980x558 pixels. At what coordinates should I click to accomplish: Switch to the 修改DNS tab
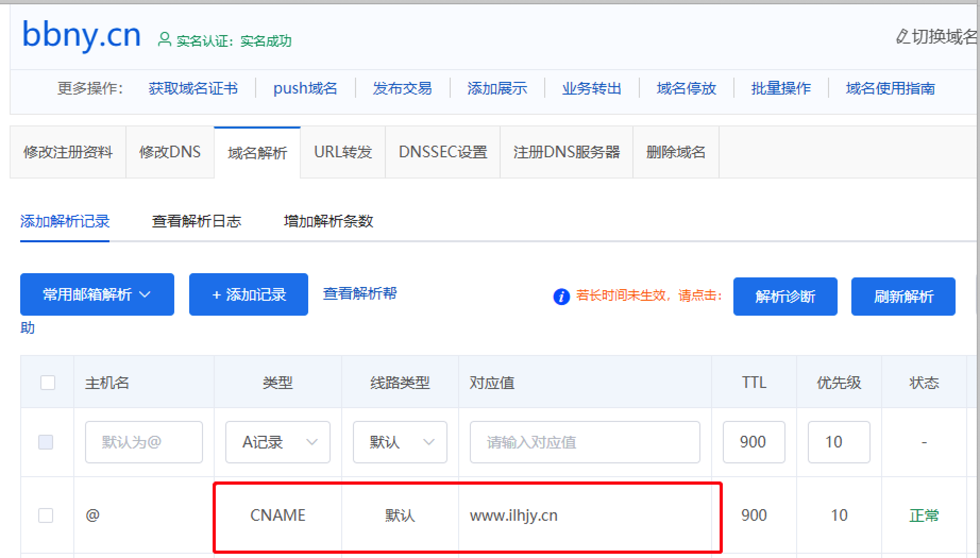pyautogui.click(x=170, y=152)
